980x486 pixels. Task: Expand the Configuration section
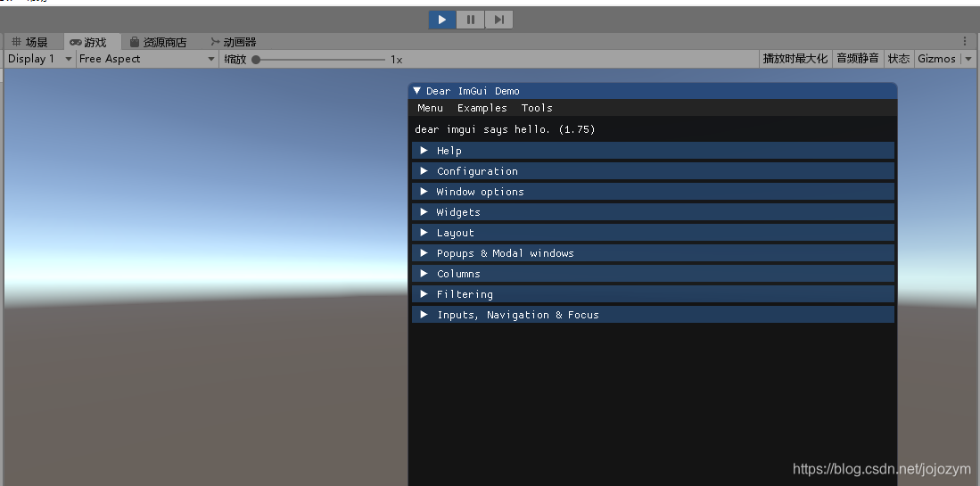[x=653, y=171]
